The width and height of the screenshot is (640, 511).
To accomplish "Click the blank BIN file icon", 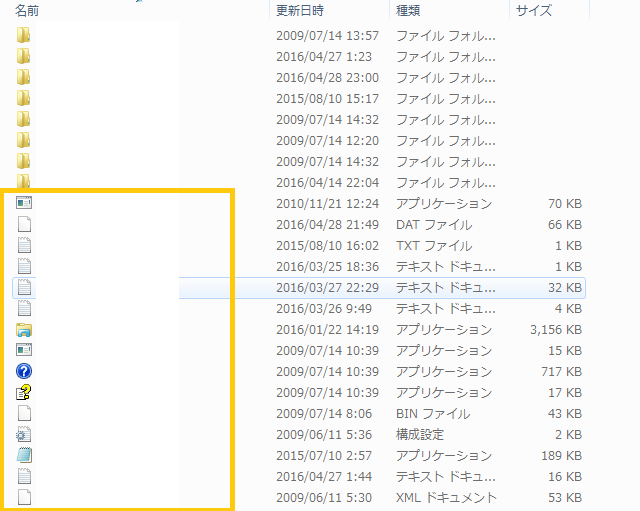I will 24,413.
